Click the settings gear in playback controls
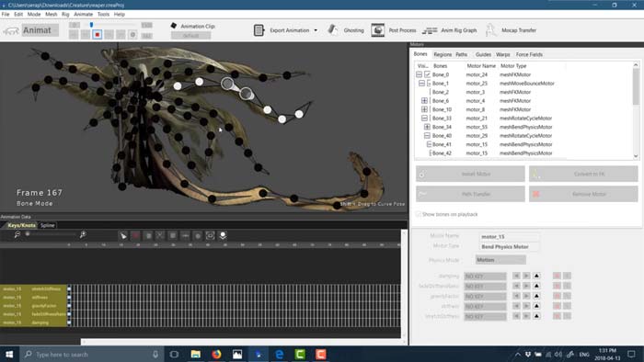This screenshot has width=644, height=362. pos(132,35)
